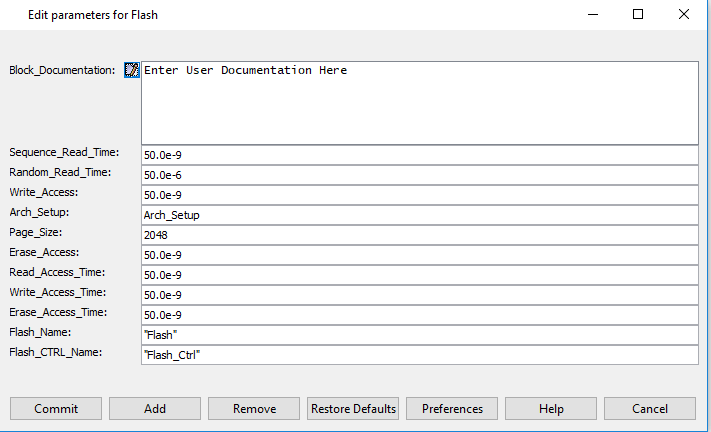Select the Erase_Access_Time field
The height and width of the screenshot is (432, 711).
420,315
